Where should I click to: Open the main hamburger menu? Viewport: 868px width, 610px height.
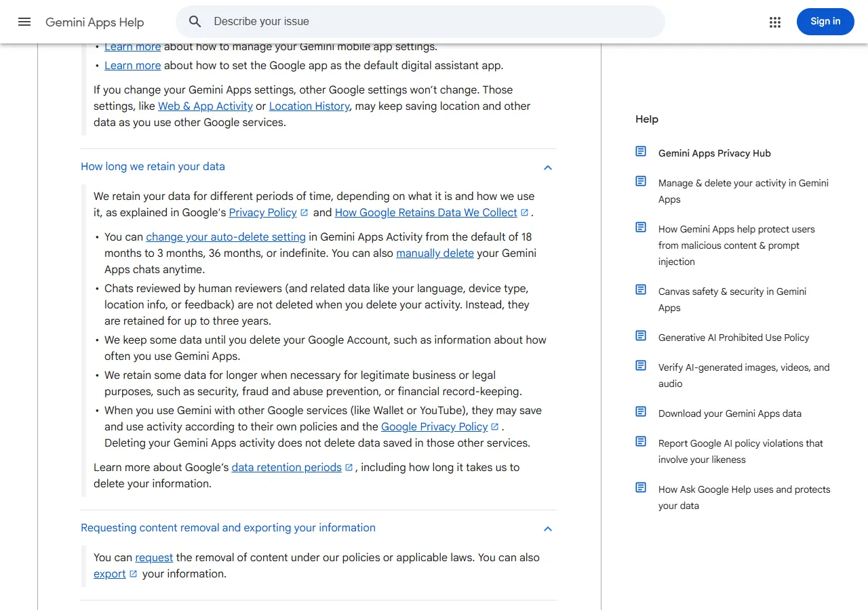tap(24, 22)
